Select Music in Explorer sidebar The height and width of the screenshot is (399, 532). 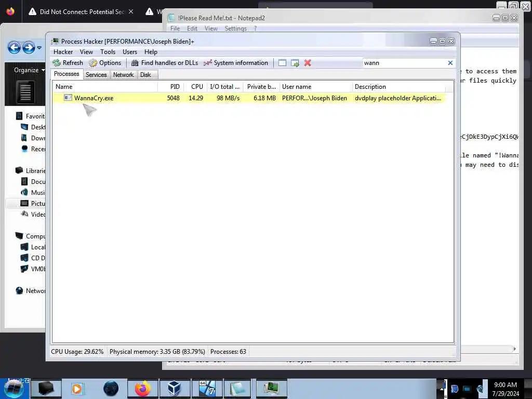click(33, 192)
